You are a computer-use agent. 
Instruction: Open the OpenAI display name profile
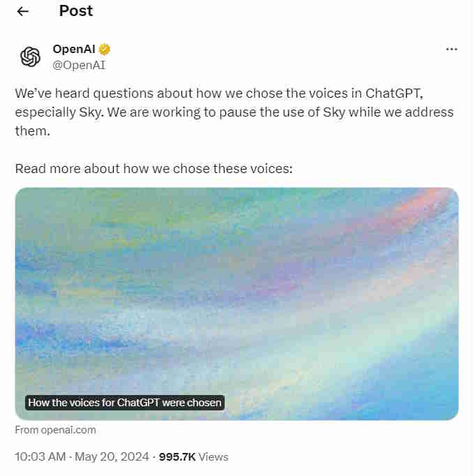click(74, 49)
